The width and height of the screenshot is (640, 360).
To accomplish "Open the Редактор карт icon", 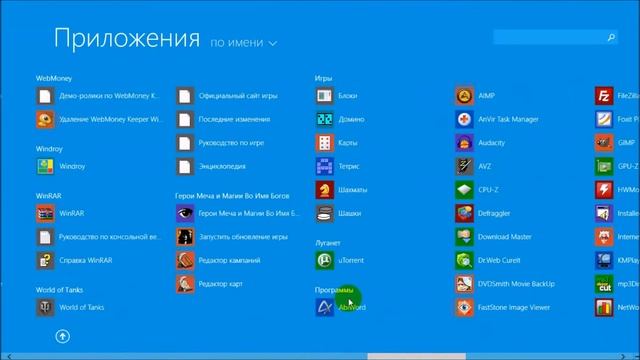I will coord(185,284).
